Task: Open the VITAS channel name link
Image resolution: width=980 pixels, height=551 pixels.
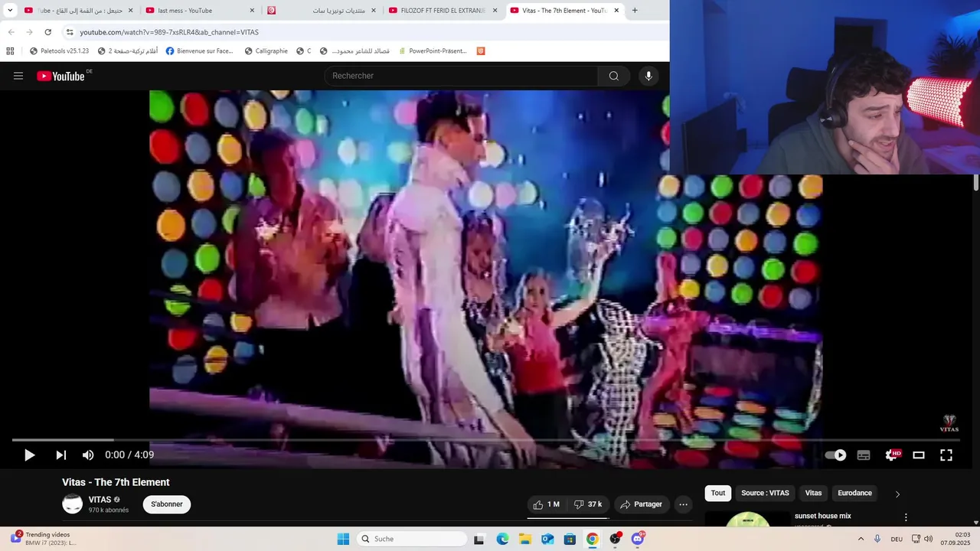Action: [x=100, y=500]
